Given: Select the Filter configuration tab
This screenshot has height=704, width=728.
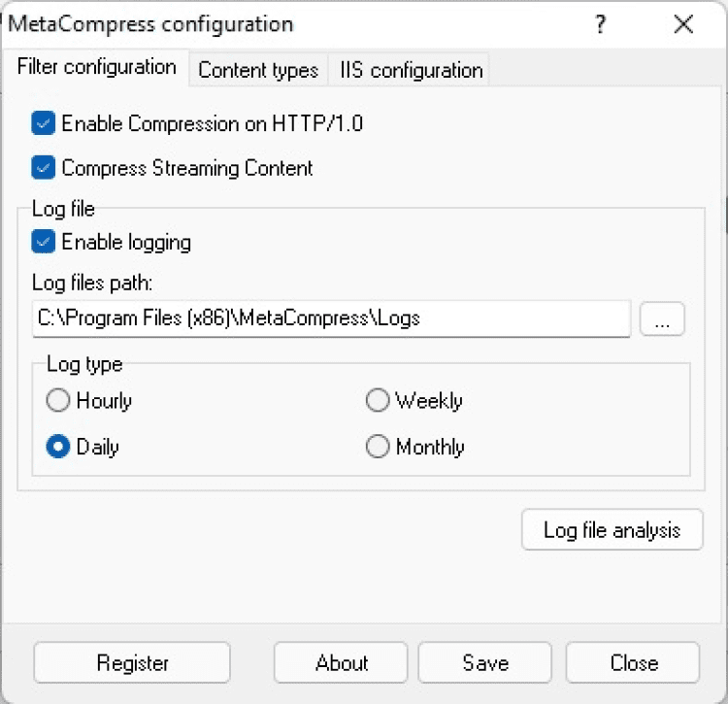Looking at the screenshot, I should (x=96, y=68).
